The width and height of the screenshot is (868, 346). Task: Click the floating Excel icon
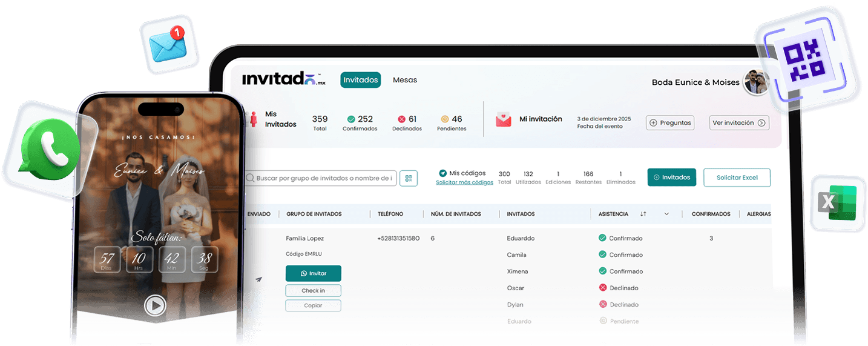838,203
